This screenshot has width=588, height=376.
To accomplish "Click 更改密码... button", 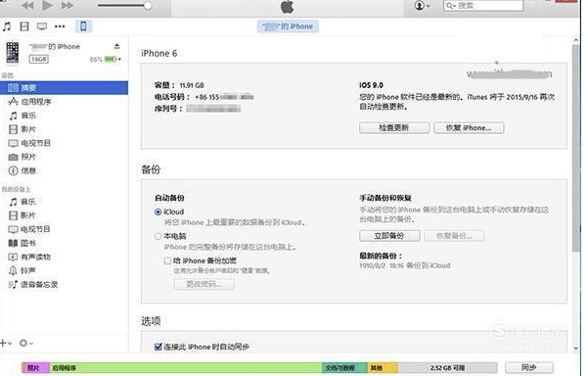I will point(204,284).
